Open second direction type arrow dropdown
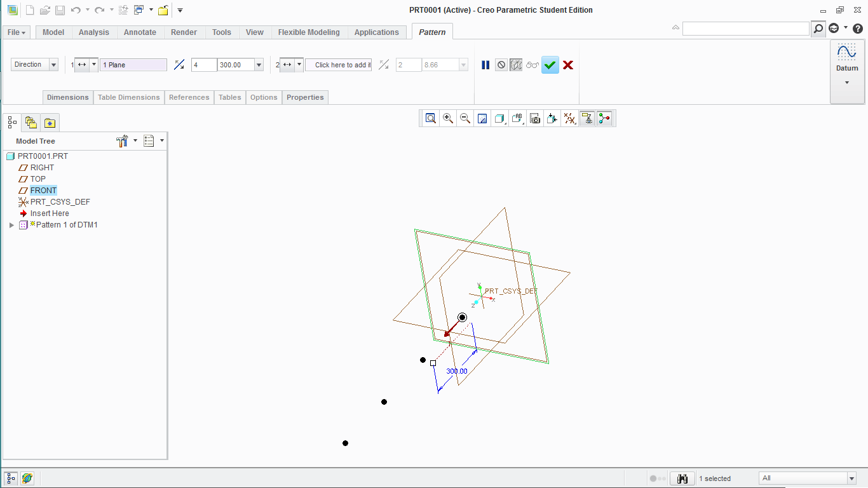The width and height of the screenshot is (868, 488). coord(299,65)
